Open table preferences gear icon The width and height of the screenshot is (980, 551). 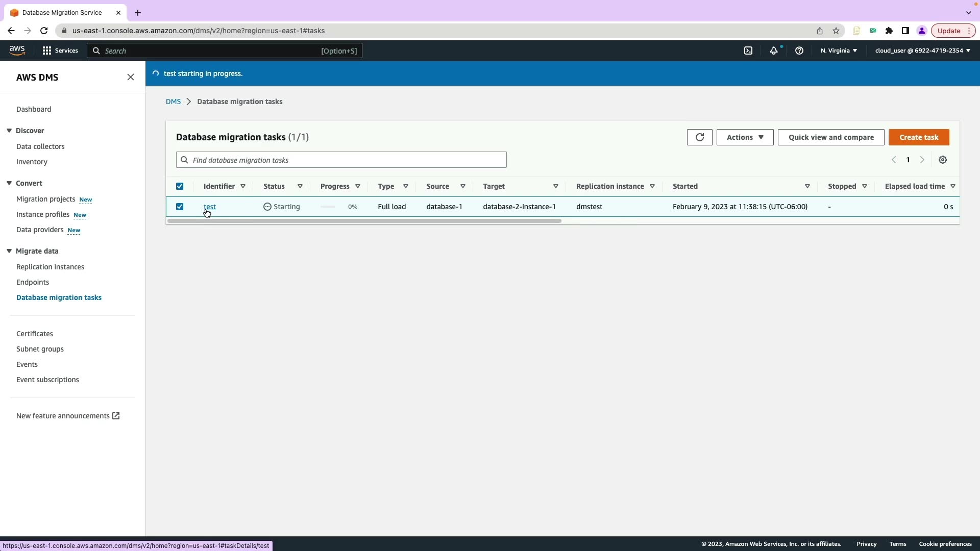pos(942,160)
